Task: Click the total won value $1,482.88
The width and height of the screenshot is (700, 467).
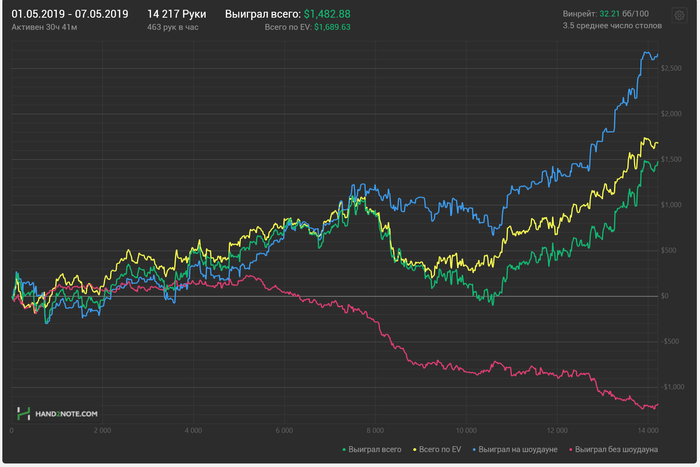Action: [x=327, y=14]
